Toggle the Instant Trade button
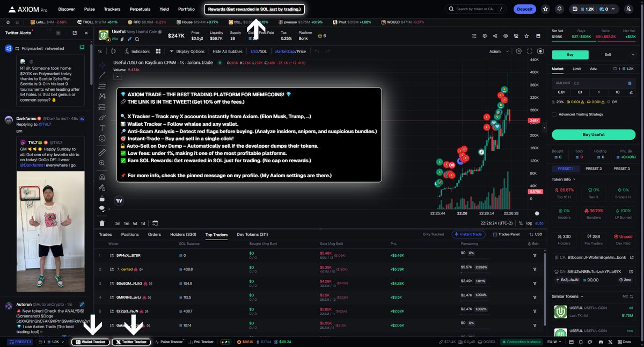 point(470,234)
